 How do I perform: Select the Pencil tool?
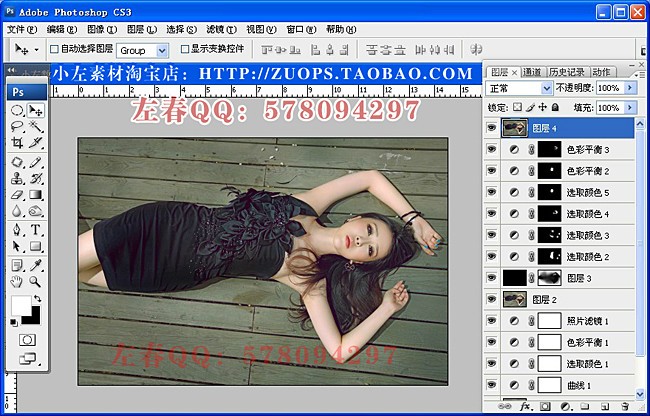coord(36,162)
